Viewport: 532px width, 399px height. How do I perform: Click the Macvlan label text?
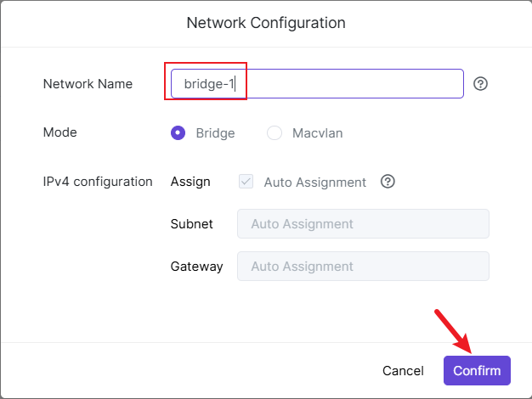pos(317,133)
